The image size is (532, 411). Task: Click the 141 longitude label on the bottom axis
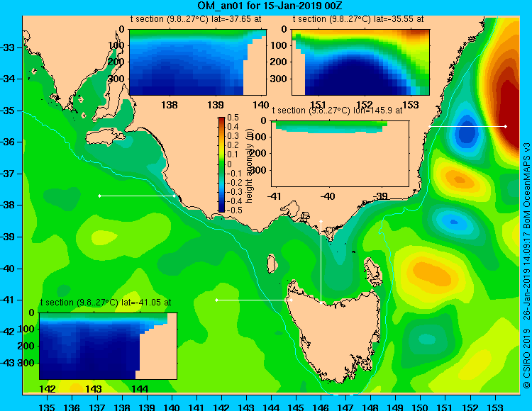click(196, 407)
